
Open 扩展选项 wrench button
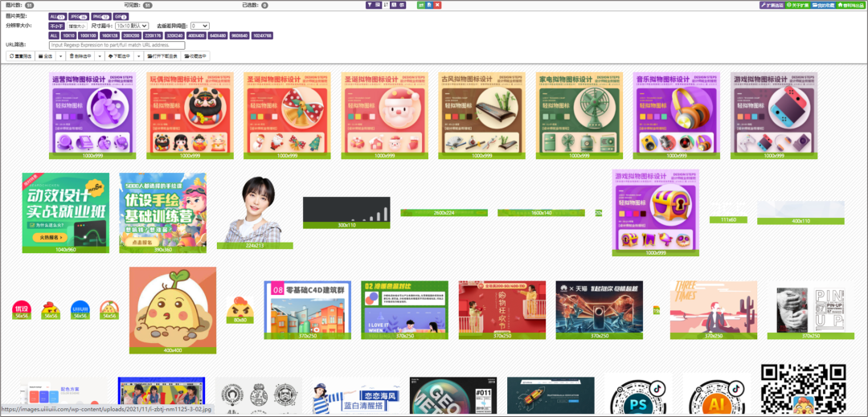[772, 5]
